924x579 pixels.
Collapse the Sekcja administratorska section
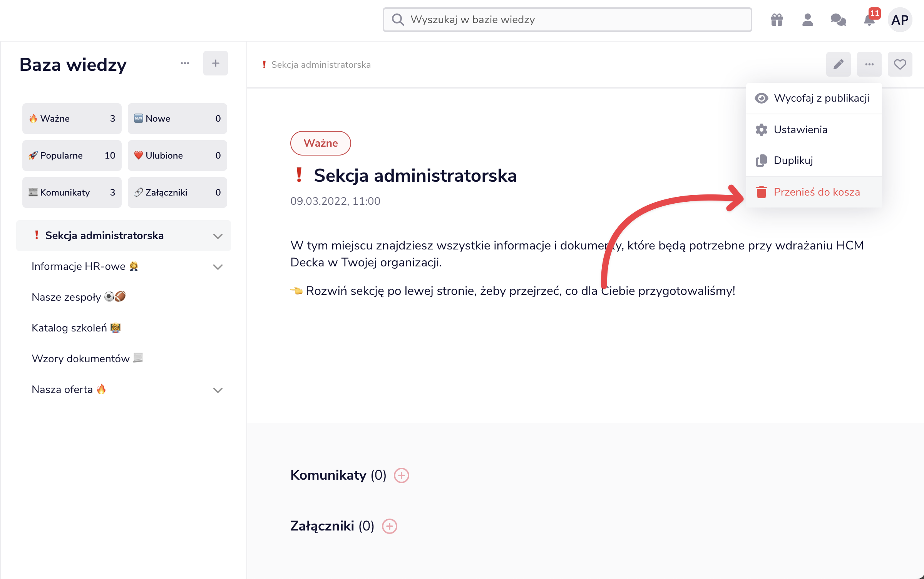pos(218,236)
